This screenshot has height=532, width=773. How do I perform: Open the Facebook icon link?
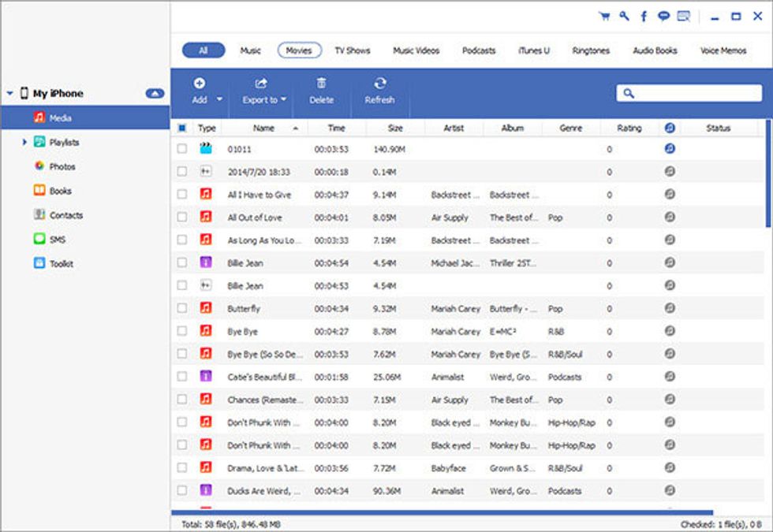(x=644, y=16)
